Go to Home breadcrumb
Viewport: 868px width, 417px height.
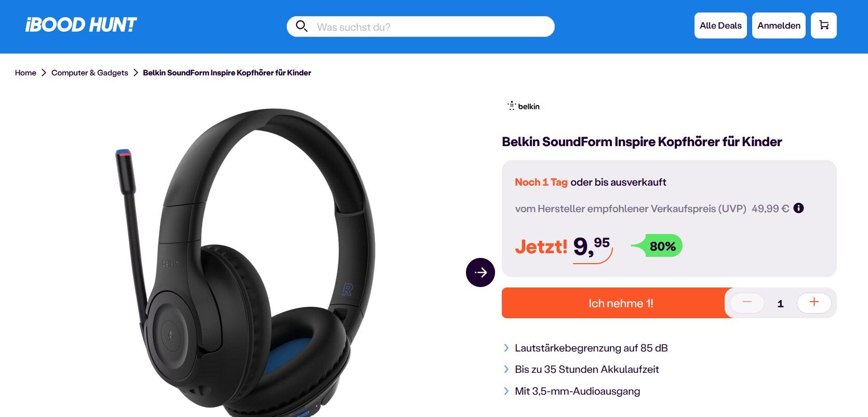(25, 73)
